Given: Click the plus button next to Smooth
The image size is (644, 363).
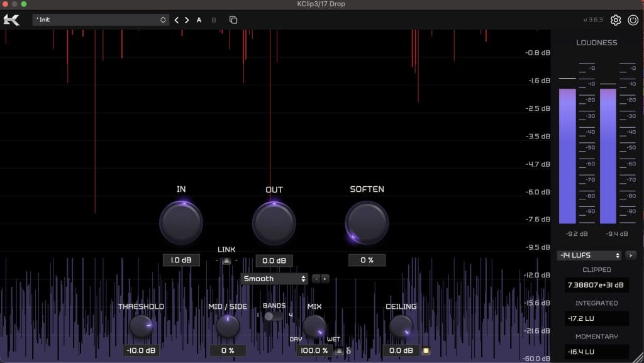Looking at the screenshot, I should (x=325, y=279).
